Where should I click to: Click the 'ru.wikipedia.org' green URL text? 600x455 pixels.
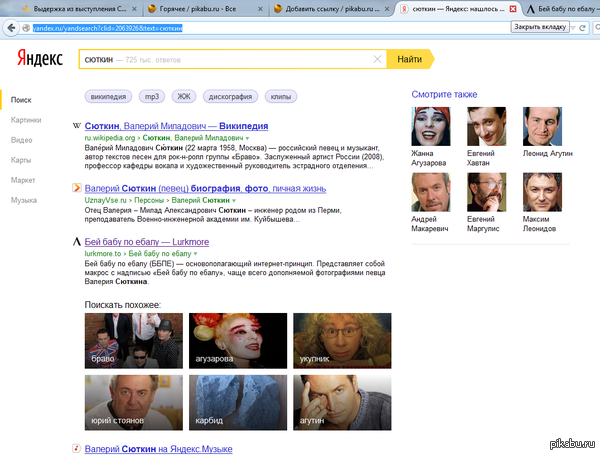[110, 138]
